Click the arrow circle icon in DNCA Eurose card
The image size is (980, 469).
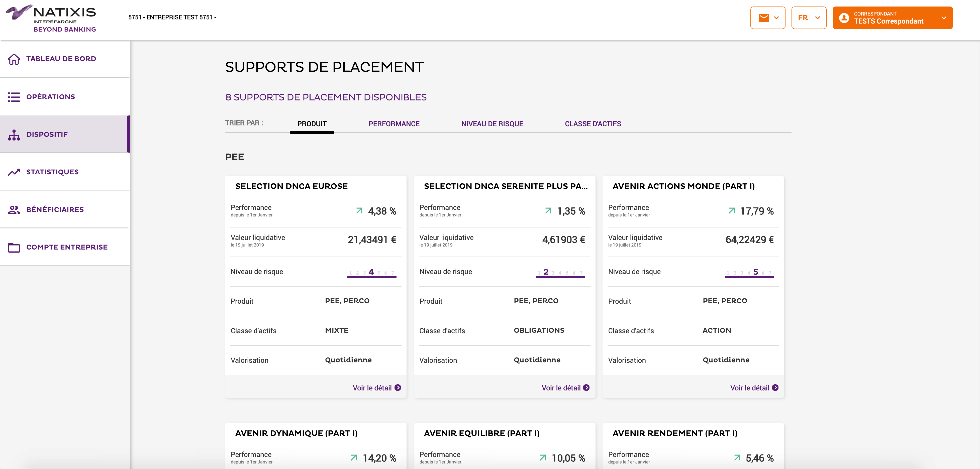[x=398, y=388]
